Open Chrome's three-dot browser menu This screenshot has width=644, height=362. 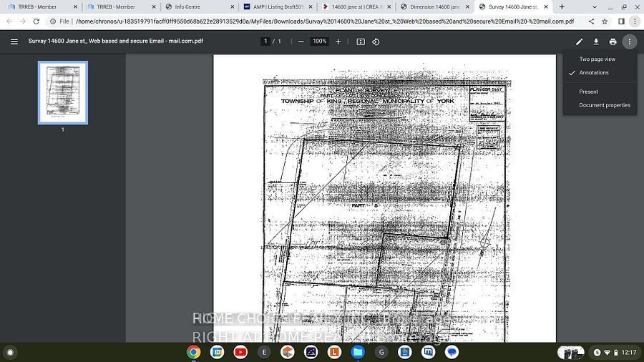(x=635, y=21)
